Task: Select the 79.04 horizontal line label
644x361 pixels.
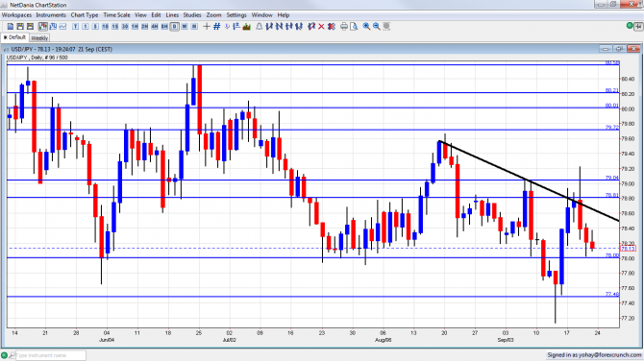Action: (612, 178)
